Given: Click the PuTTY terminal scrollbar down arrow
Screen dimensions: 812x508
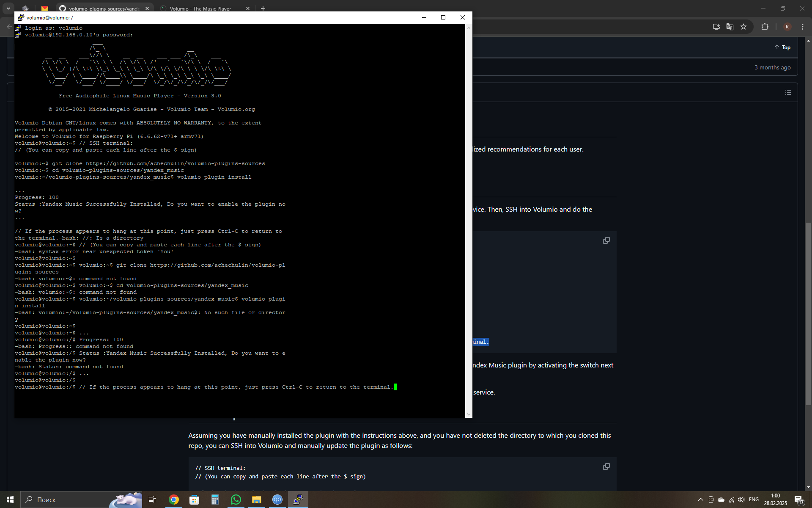Looking at the screenshot, I should point(469,414).
